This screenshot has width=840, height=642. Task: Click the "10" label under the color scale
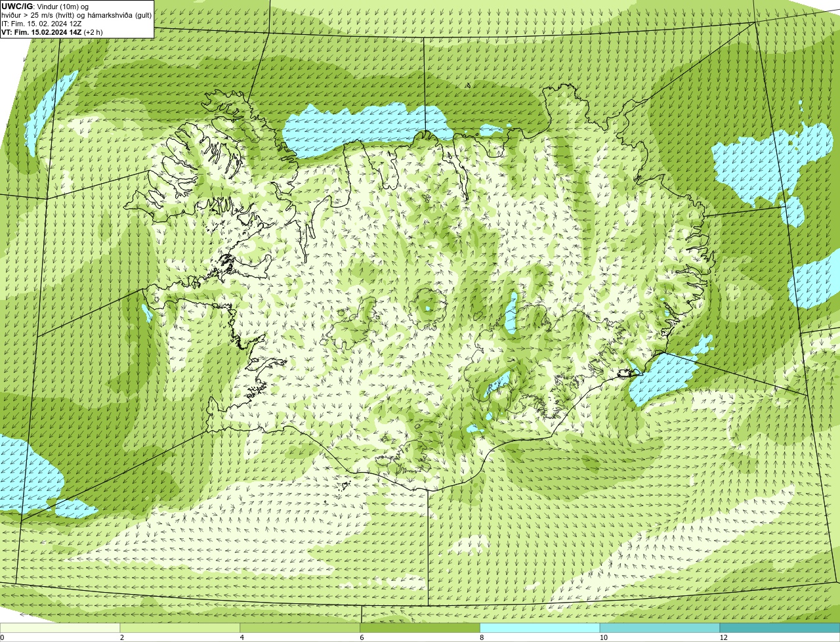click(x=603, y=637)
